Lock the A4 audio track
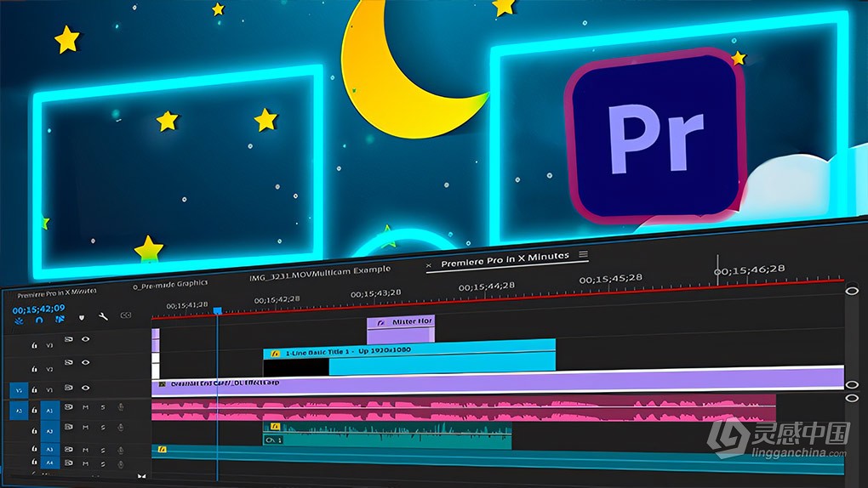 coord(34,462)
